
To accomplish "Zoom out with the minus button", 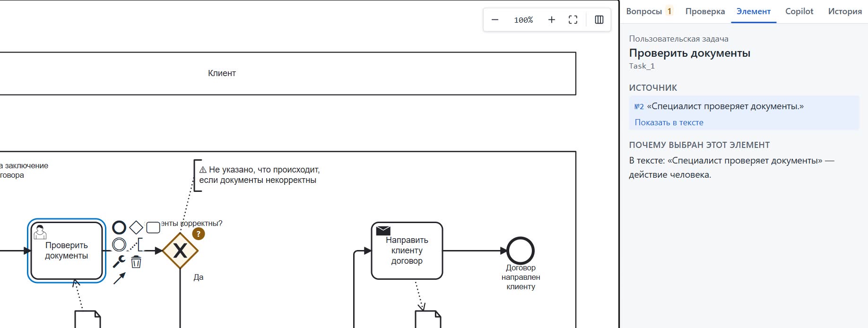I will [x=495, y=20].
